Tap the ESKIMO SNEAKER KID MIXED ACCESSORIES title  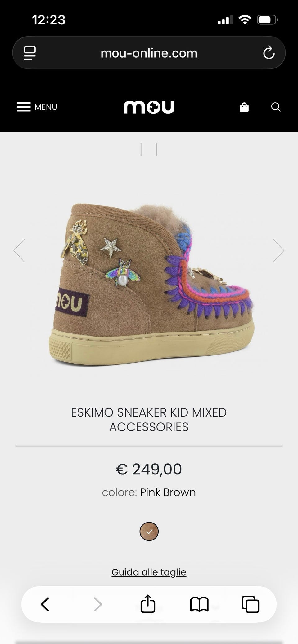point(149,420)
